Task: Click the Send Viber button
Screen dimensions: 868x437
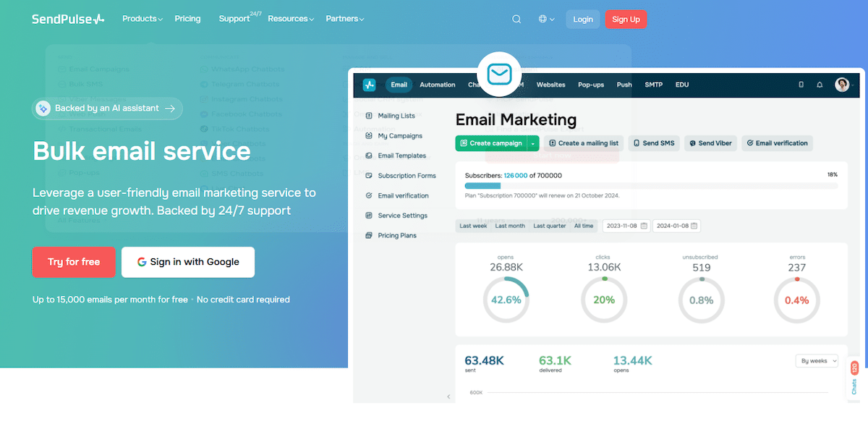Action: [710, 143]
